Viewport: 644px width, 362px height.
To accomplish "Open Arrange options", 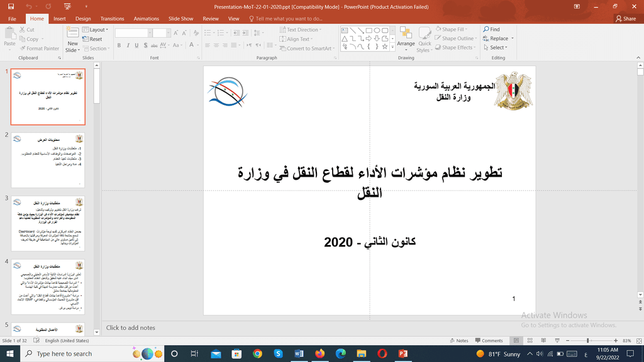I will [406, 40].
